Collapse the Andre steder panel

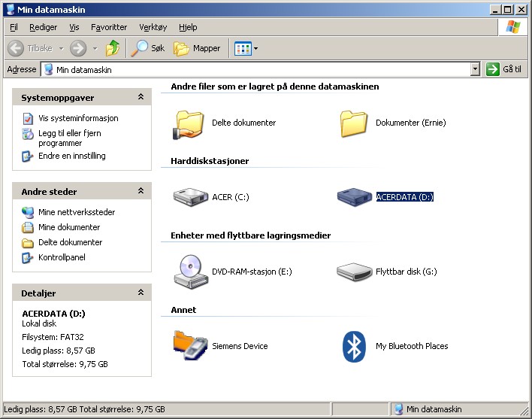pos(141,191)
